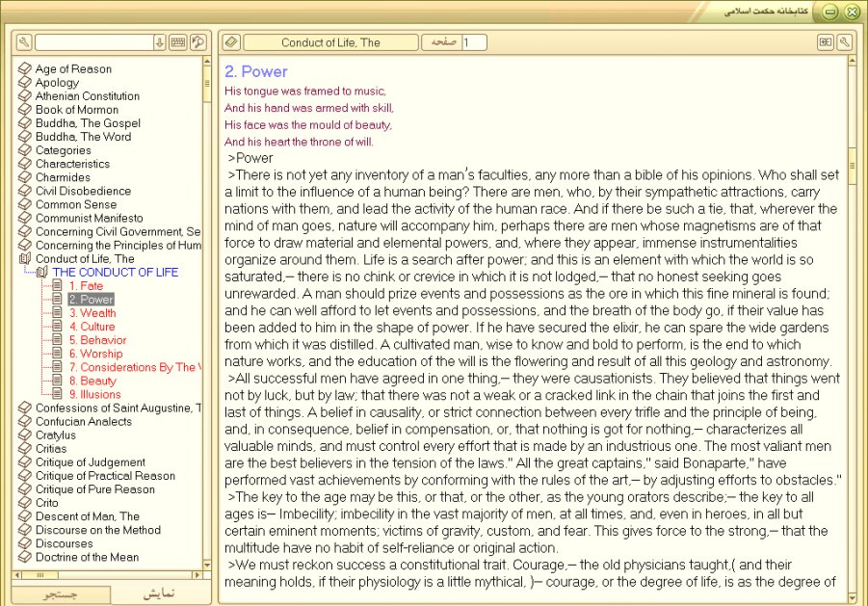Click the page icon next to 3. Wealth
The height and width of the screenshot is (606, 868).
point(57,313)
